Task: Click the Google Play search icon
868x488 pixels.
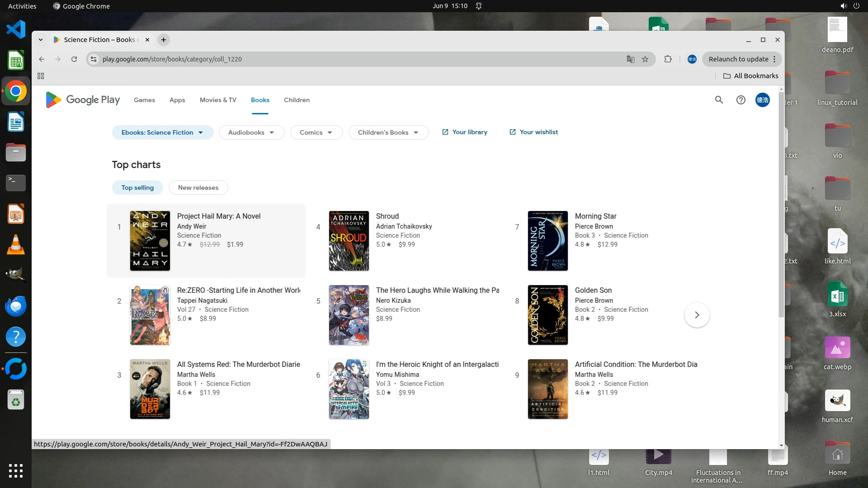Action: click(719, 100)
